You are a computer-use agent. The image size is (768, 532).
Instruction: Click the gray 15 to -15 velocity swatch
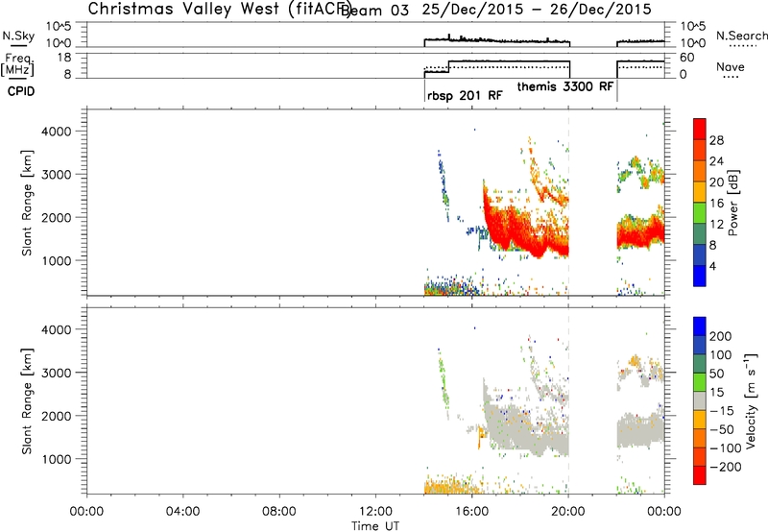tap(700, 401)
